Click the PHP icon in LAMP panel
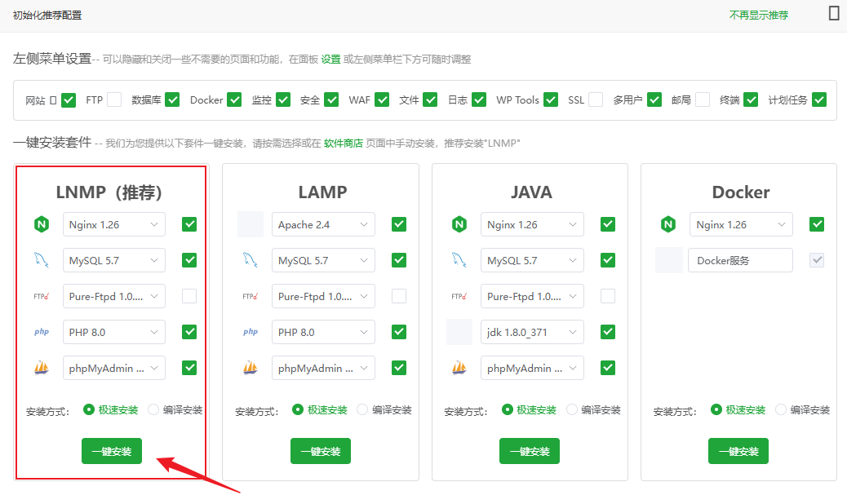The image size is (847, 504). pyautogui.click(x=251, y=332)
